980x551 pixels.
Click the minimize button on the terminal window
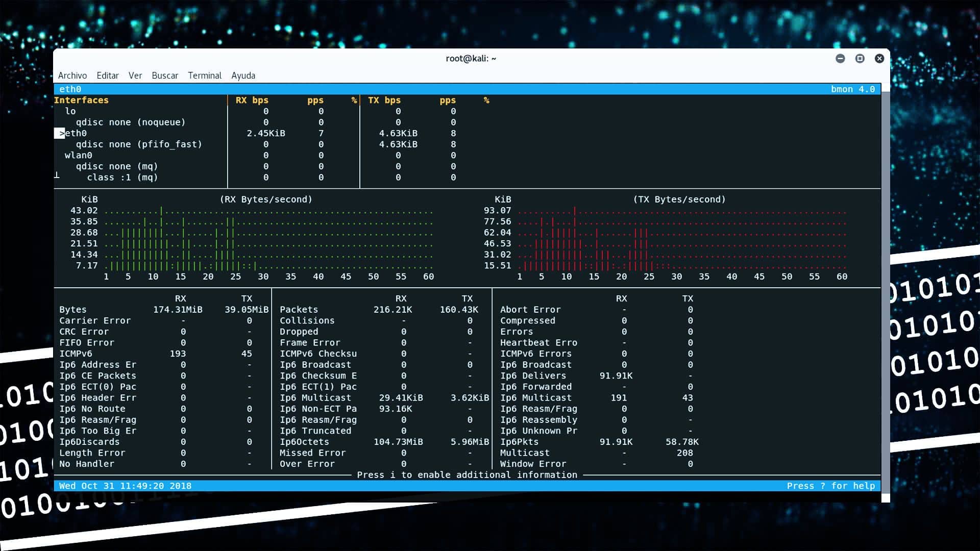point(840,59)
